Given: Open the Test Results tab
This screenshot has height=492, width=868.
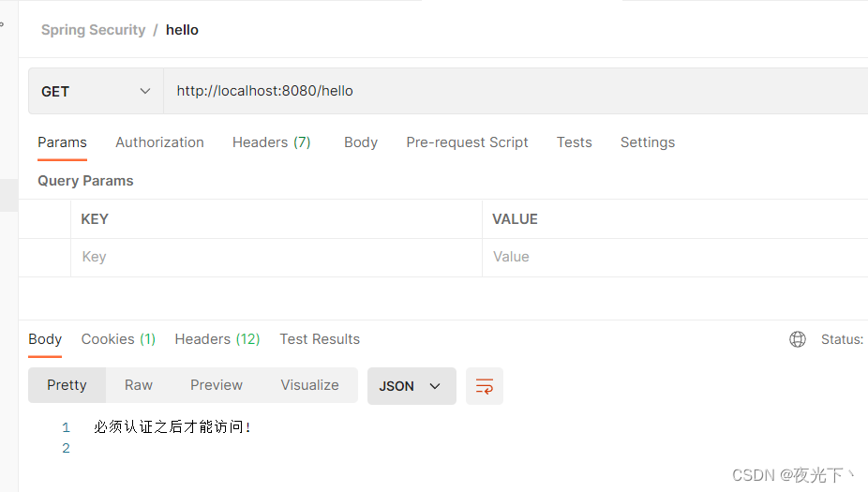Looking at the screenshot, I should tap(320, 339).
